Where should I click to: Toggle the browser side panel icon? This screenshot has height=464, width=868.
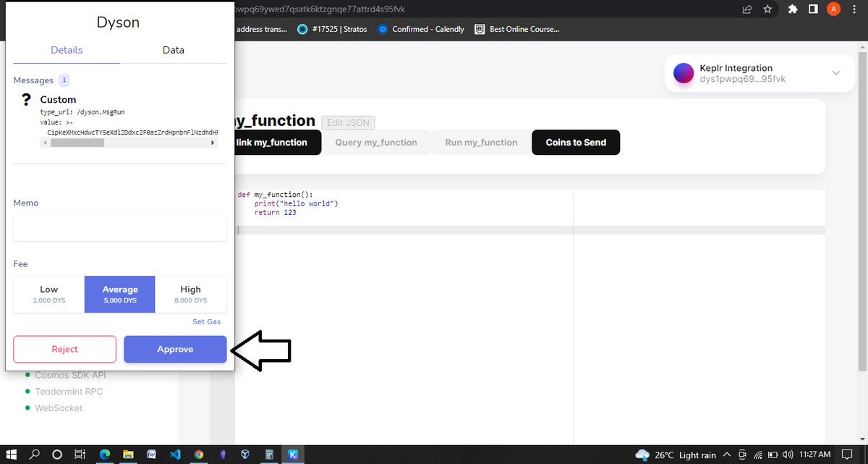click(813, 9)
